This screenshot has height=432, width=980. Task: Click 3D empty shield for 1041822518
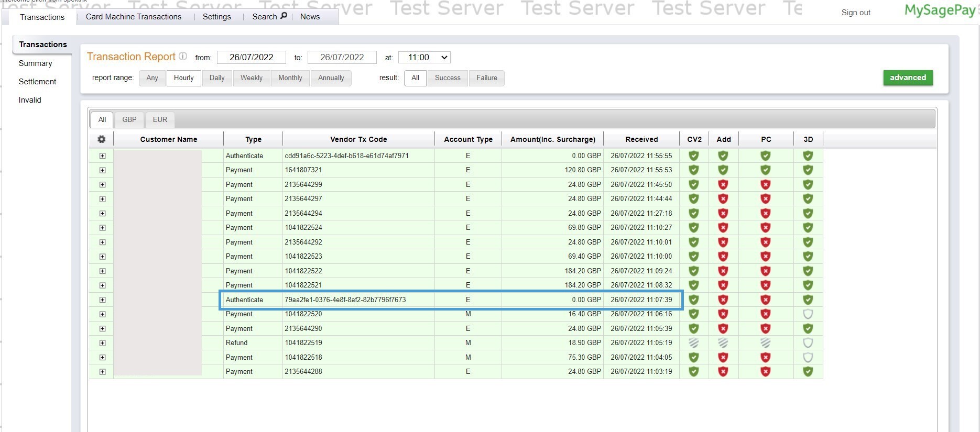[808, 357]
